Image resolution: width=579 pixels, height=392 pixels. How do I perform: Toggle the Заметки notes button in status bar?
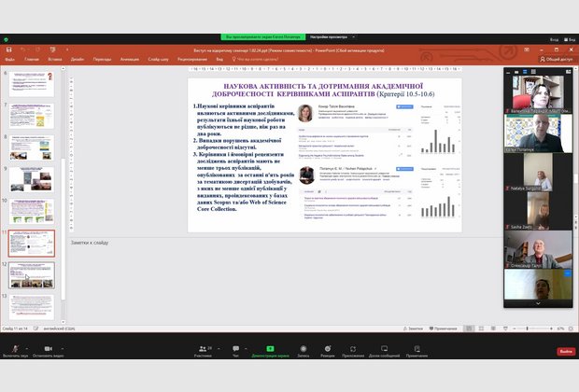pyautogui.click(x=413, y=329)
